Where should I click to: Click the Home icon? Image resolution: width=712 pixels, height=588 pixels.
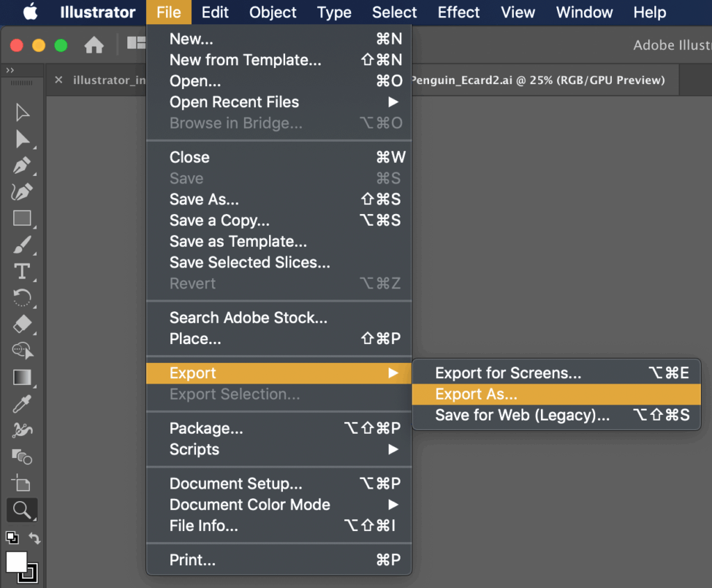coord(94,45)
